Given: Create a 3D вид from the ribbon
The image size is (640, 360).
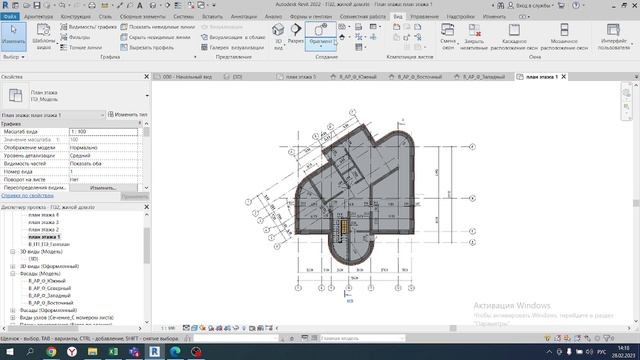Looking at the screenshot, I should tap(278, 37).
